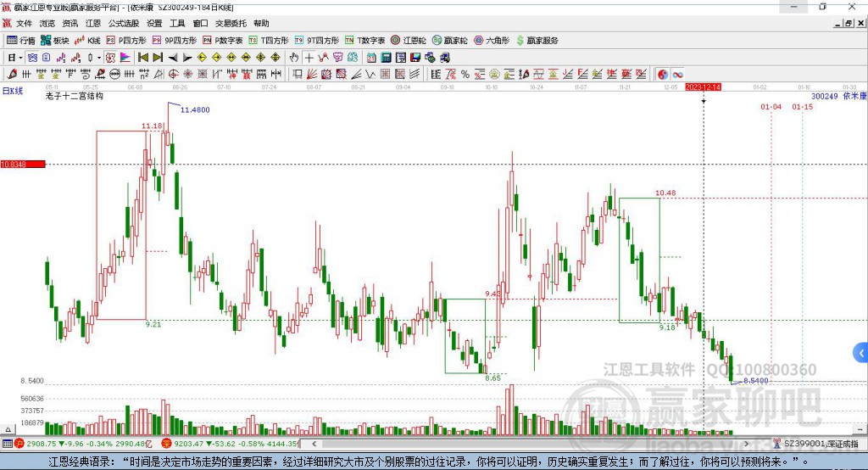Select the hand pan tool
Viewport: 868px width, 470px height.
294,58
